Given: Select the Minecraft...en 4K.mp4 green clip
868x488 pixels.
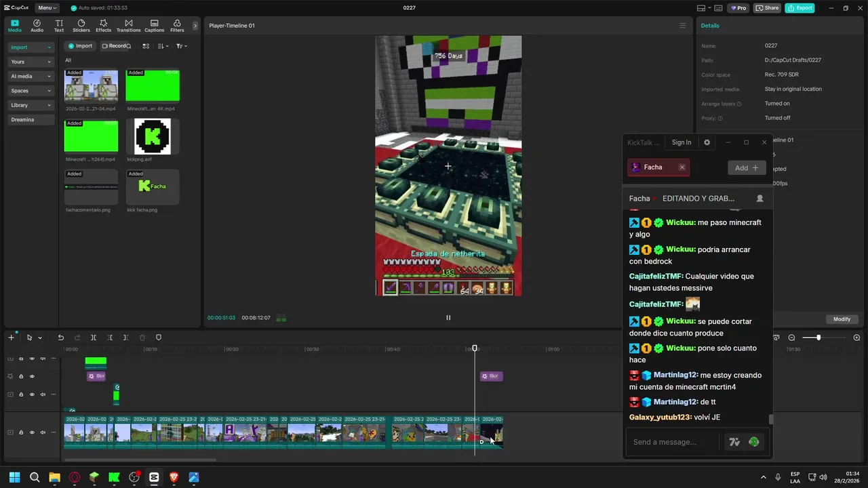Looking at the screenshot, I should (153, 86).
